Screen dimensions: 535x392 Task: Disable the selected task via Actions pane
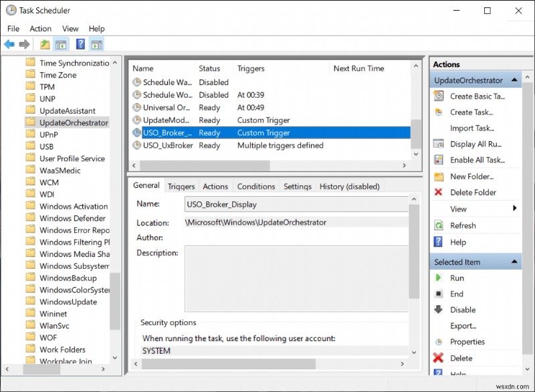[468, 310]
